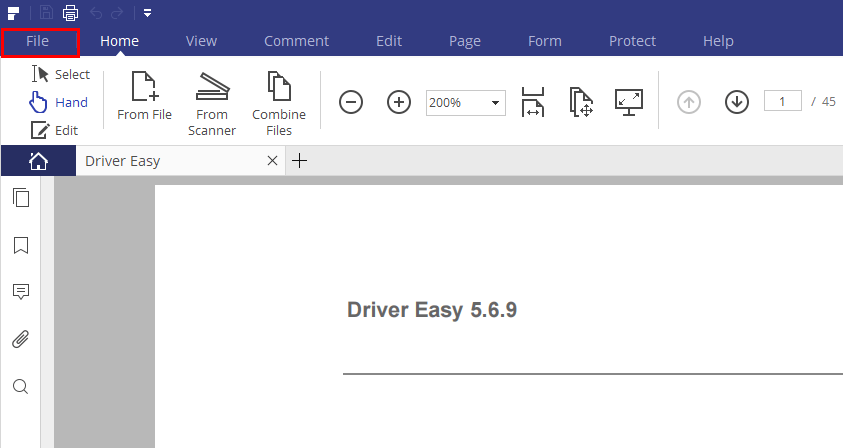Activate the Edit tool under Hand
843x448 pixels.
[x=54, y=130]
